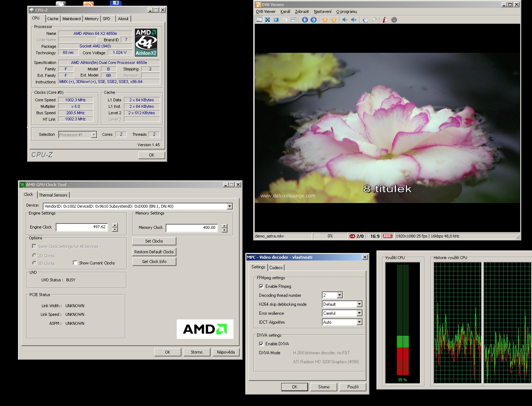Toggle Enable DXVA checkbox
The height and width of the screenshot is (406, 532).
click(x=261, y=344)
